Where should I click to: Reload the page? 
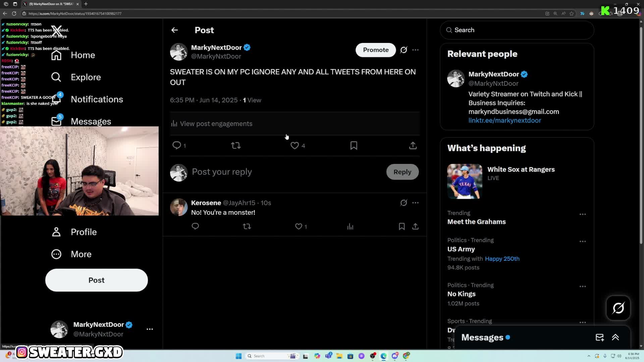14,13
